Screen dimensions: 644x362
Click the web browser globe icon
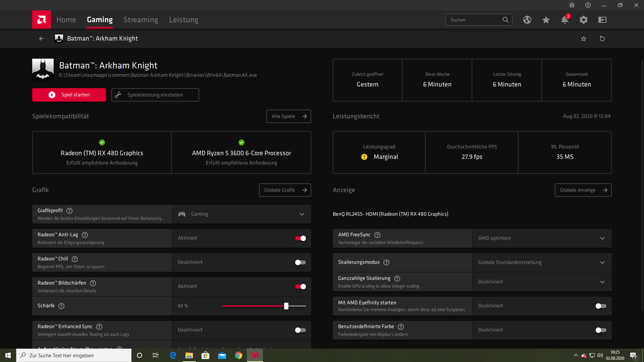click(x=527, y=20)
